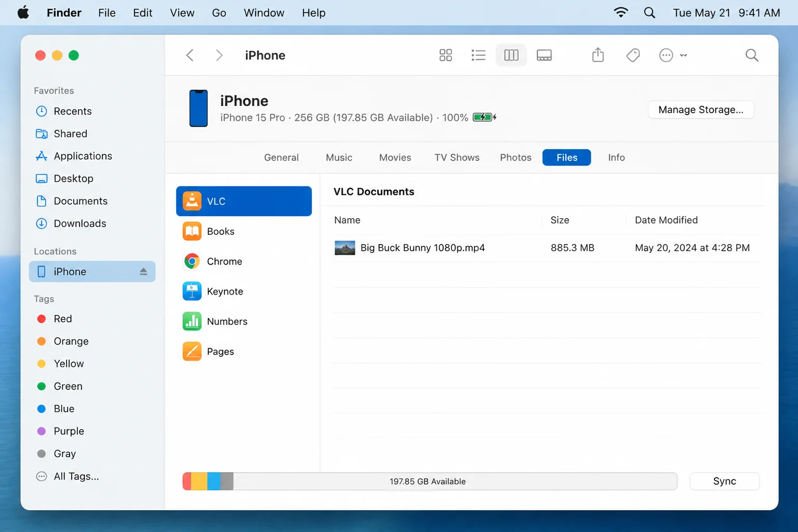The height and width of the screenshot is (532, 798).
Task: Select column view in toolbar
Action: [x=511, y=55]
